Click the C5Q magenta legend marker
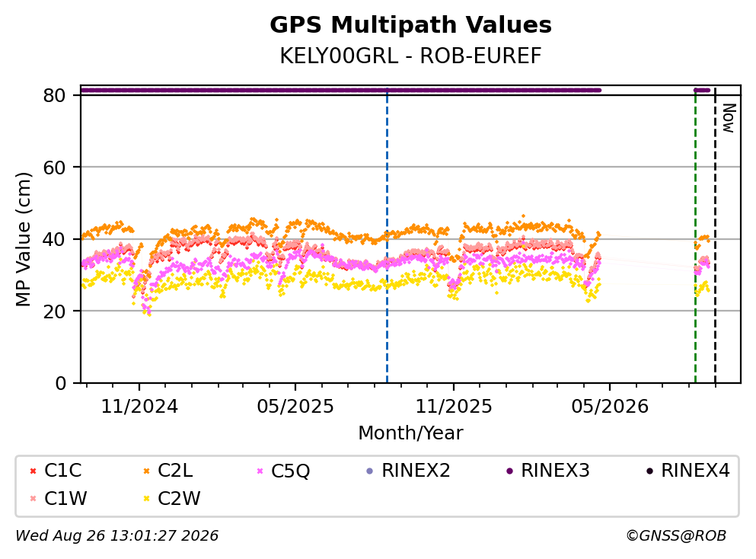Viewport: 756px width, 559px height. pyautogui.click(x=260, y=471)
